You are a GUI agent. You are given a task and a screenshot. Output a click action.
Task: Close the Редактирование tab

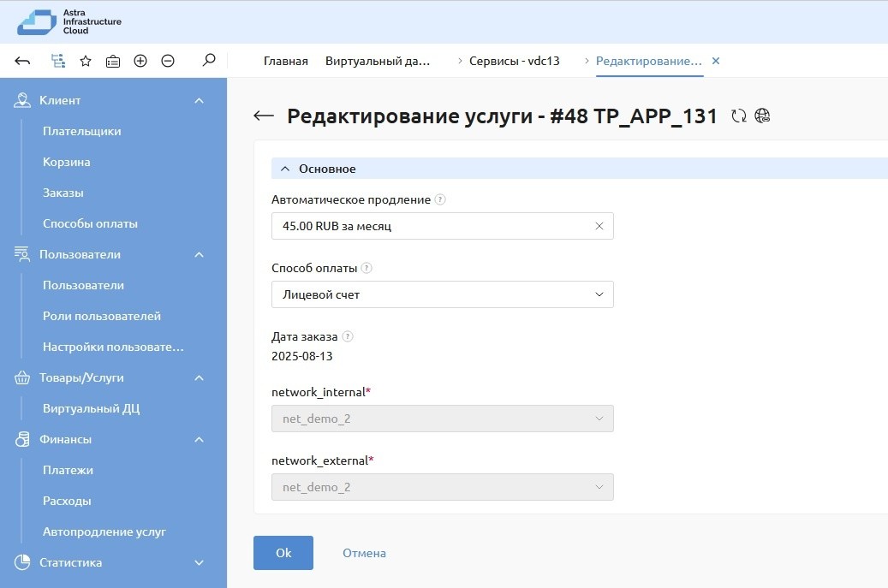click(716, 61)
